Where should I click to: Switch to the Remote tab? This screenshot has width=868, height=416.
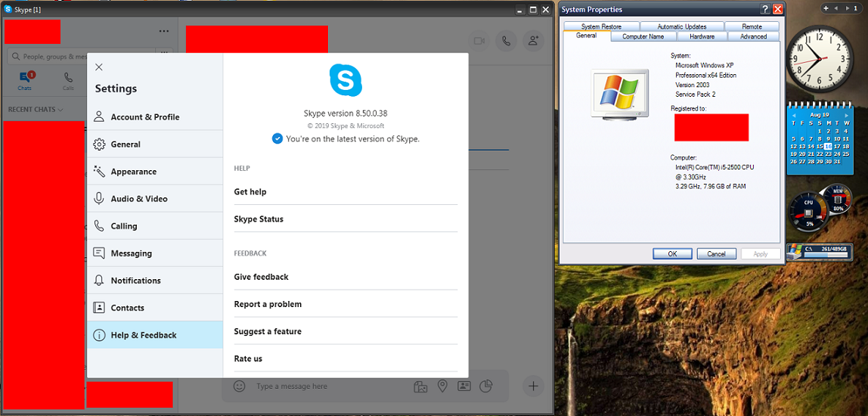tap(752, 26)
